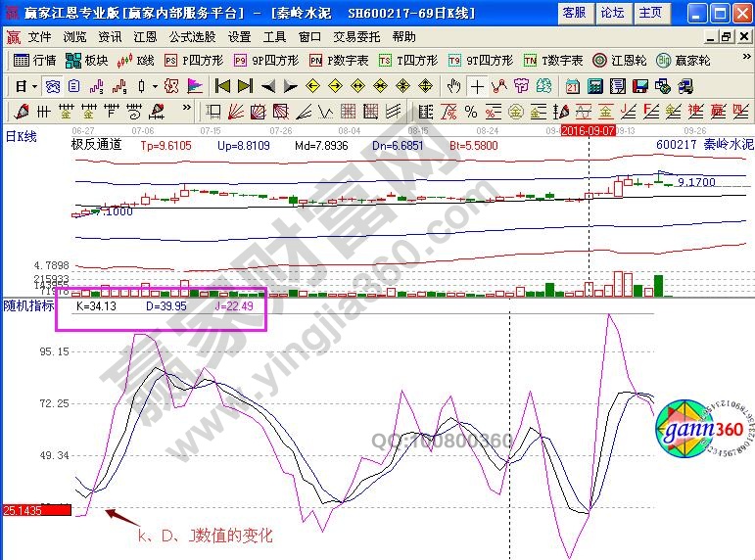Image resolution: width=755 pixels, height=560 pixels.
Task: Jump to the last bar
Action: click(245, 87)
